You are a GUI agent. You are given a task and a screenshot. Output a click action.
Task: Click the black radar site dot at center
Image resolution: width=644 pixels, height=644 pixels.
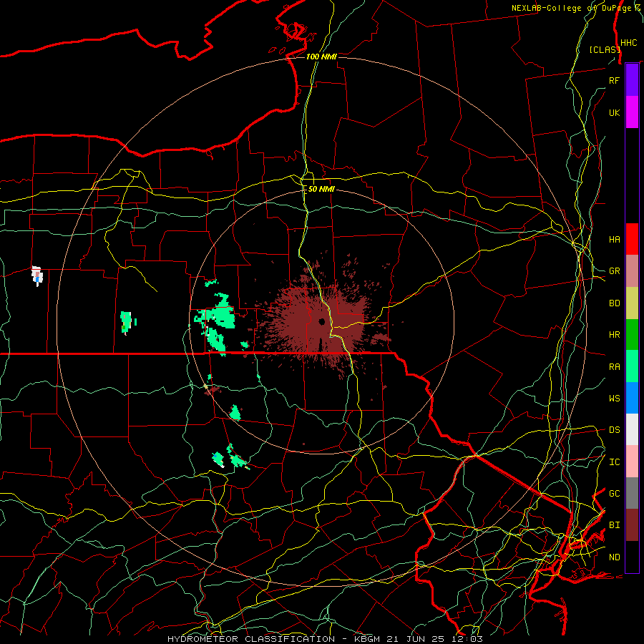click(x=321, y=321)
